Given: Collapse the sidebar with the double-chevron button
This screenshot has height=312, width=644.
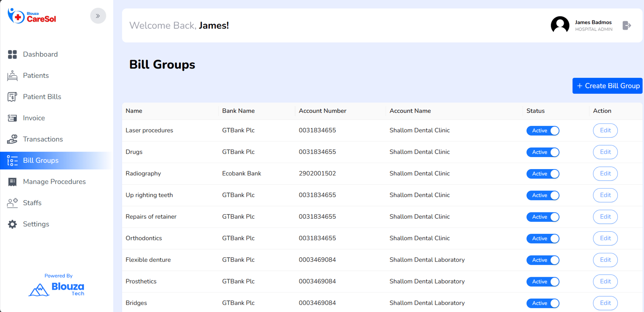Looking at the screenshot, I should [98, 16].
